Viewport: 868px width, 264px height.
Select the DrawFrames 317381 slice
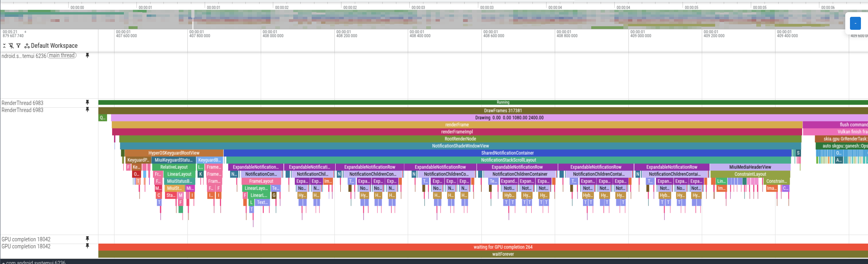pyautogui.click(x=503, y=110)
